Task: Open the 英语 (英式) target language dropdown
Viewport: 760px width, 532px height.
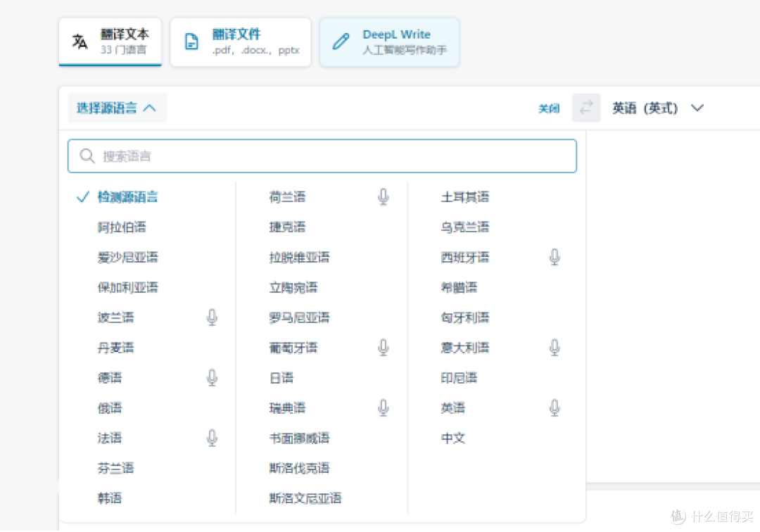Action: 658,108
